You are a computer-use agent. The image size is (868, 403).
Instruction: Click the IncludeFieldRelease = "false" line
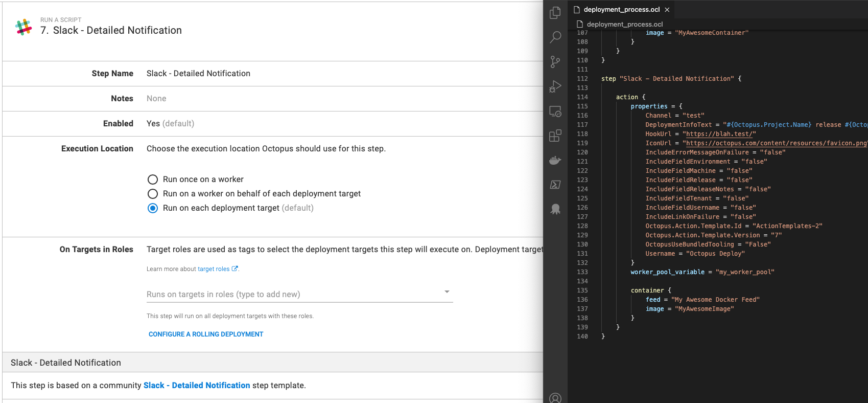click(699, 180)
